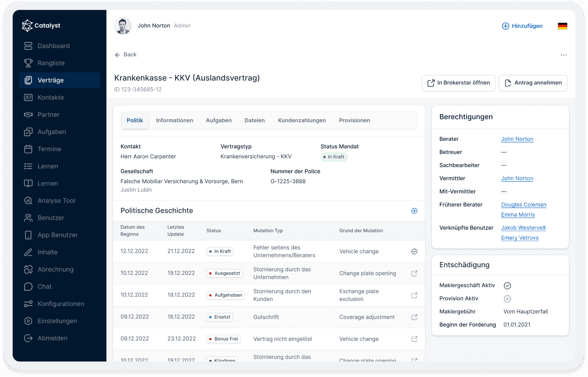Click Gutschrift mutation type cell

point(266,317)
